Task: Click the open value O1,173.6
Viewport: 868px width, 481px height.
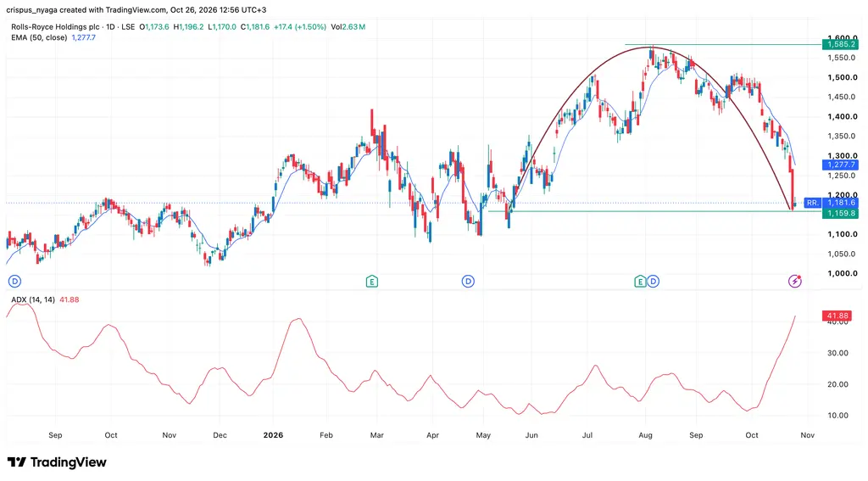Action: click(x=154, y=26)
